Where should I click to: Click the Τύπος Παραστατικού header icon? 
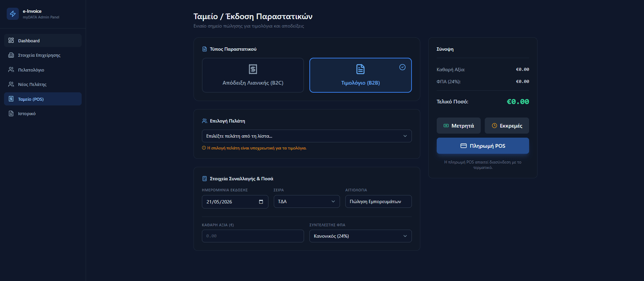click(x=205, y=49)
